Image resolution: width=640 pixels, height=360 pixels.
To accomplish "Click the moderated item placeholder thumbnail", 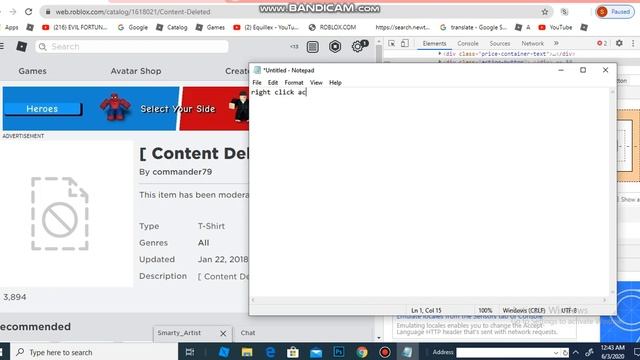I will 60,213.
